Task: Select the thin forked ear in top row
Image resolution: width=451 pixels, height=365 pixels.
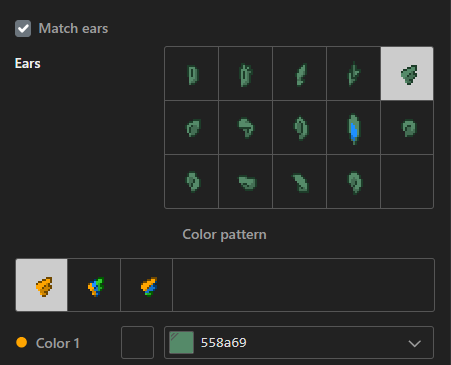Action: pos(353,74)
